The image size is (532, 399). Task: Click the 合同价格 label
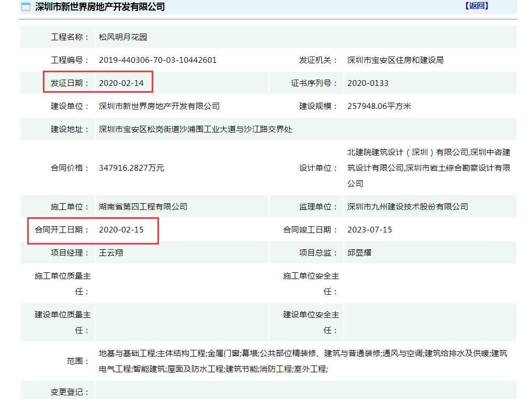tap(70, 168)
